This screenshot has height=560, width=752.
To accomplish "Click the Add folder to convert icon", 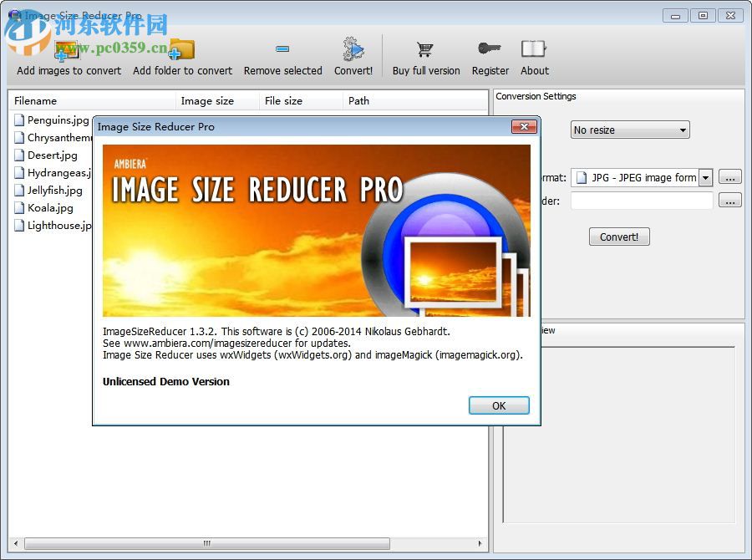I will (182, 48).
